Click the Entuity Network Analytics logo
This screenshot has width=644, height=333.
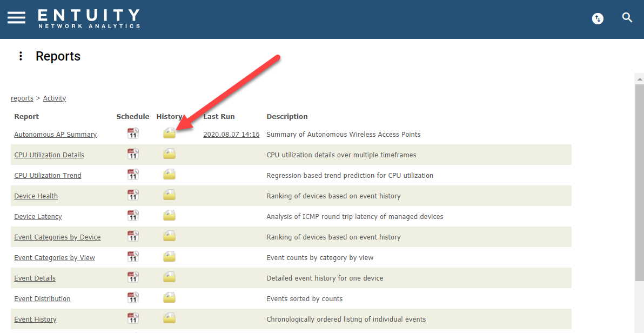tap(89, 18)
